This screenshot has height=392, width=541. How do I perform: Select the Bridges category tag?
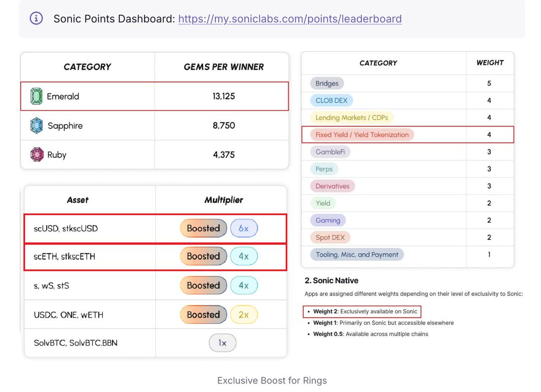327,83
